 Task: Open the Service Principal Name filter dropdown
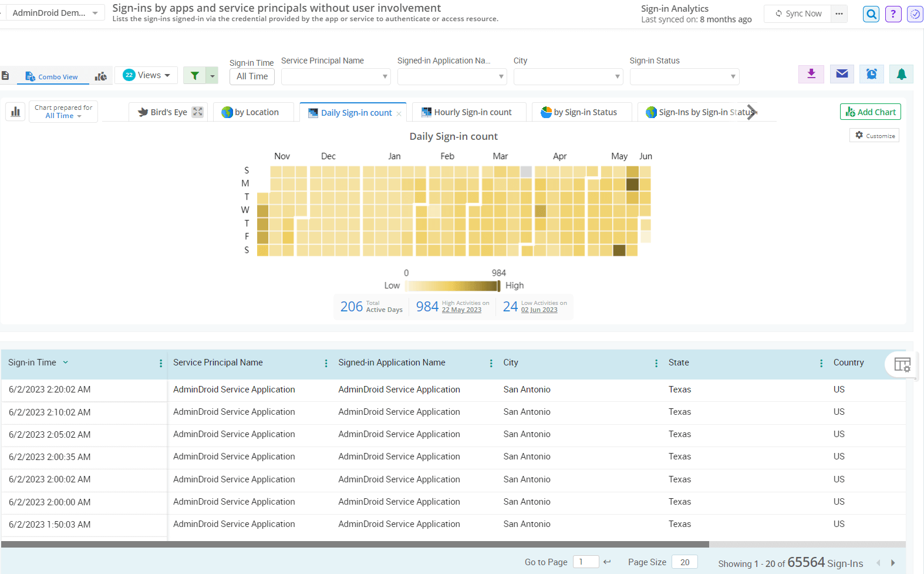pyautogui.click(x=336, y=76)
